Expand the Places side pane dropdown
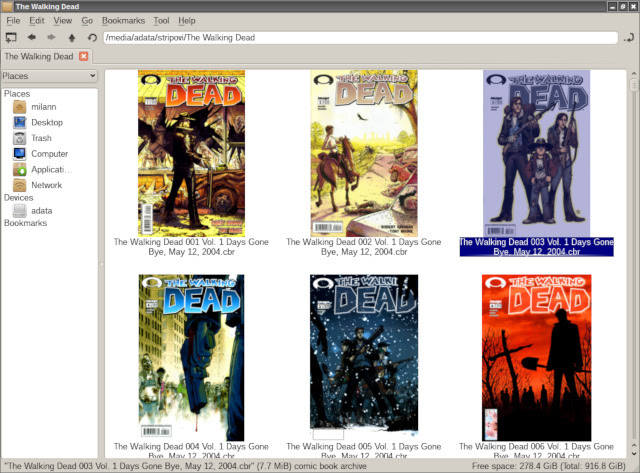 (49, 76)
